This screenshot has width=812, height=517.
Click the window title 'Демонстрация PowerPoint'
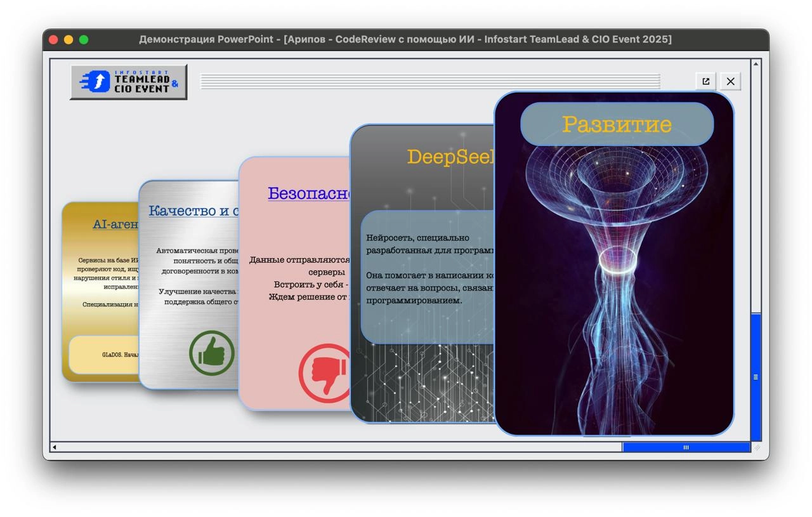point(206,39)
